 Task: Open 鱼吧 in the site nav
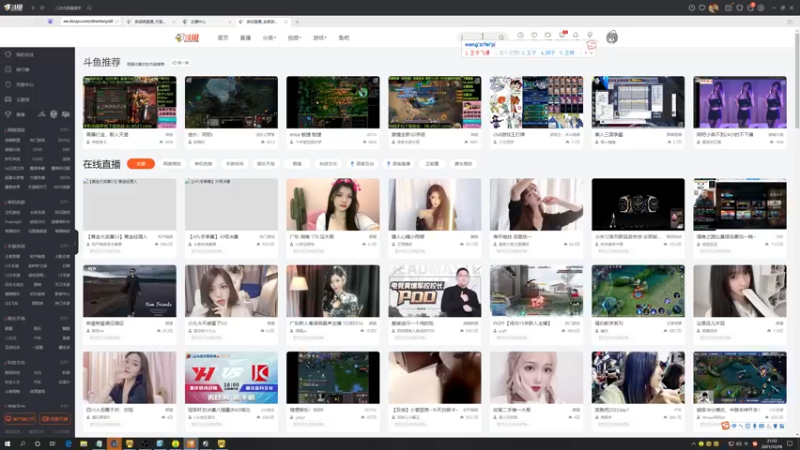(344, 38)
